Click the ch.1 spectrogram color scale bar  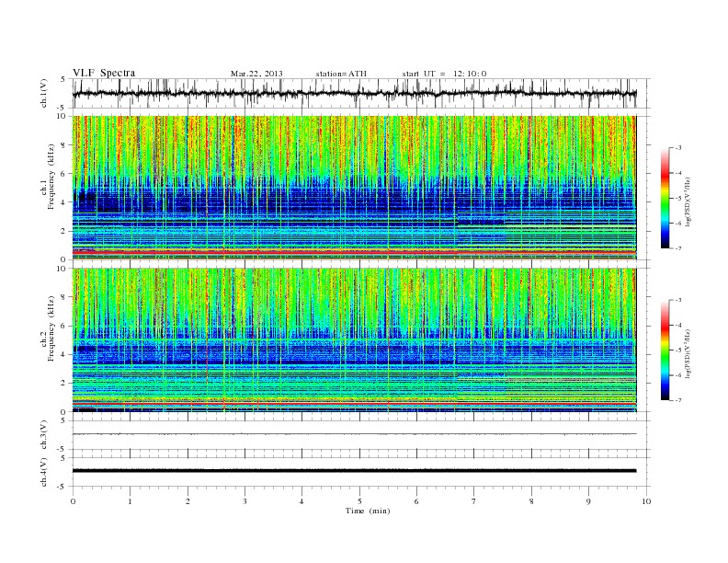665,198
